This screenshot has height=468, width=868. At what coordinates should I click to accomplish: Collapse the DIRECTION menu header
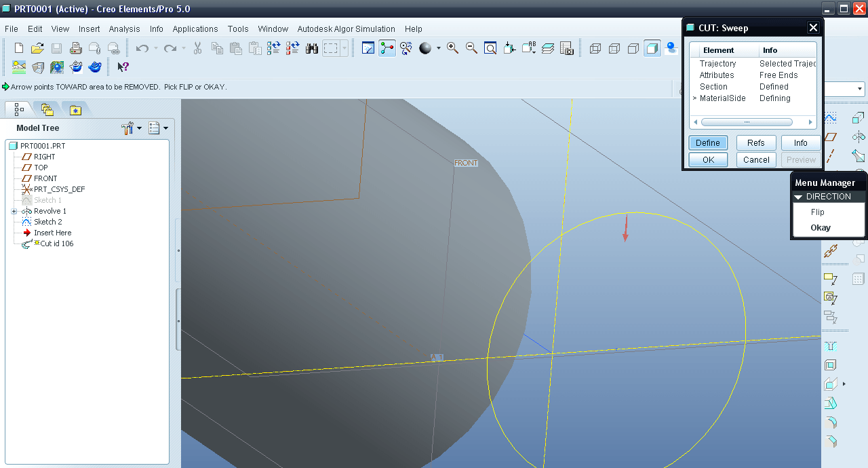(829, 196)
